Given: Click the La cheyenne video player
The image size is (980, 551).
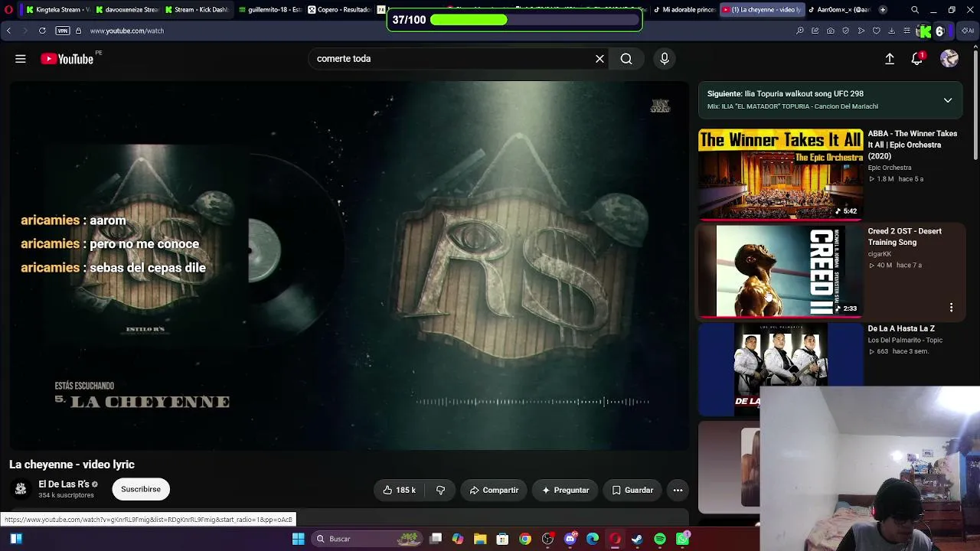Looking at the screenshot, I should point(349,265).
